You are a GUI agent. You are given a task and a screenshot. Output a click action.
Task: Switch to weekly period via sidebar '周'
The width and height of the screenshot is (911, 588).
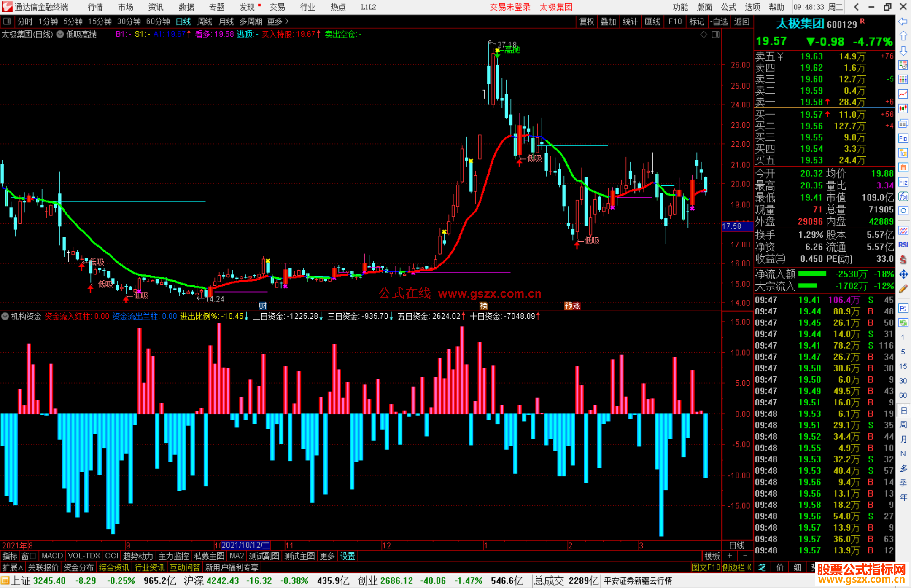903,424
